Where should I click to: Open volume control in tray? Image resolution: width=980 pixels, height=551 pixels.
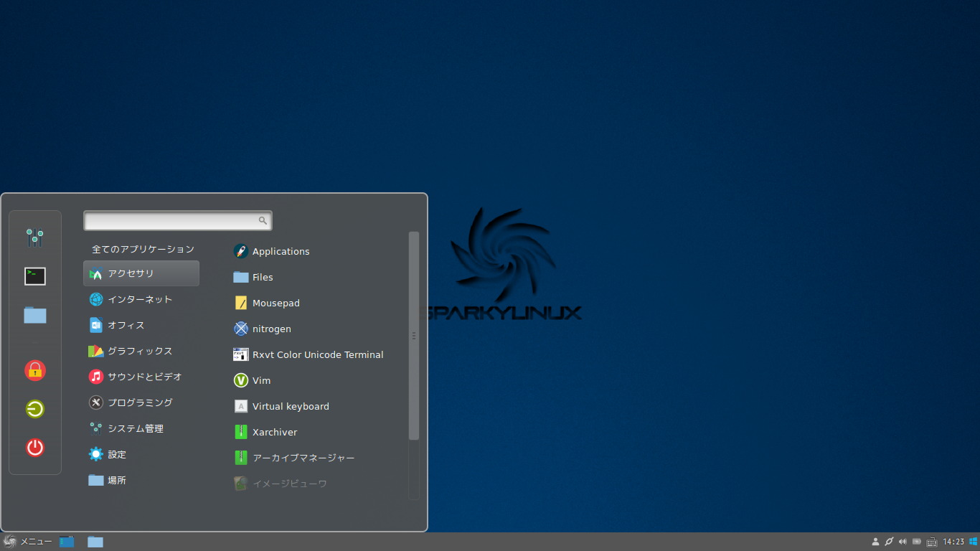tap(903, 542)
